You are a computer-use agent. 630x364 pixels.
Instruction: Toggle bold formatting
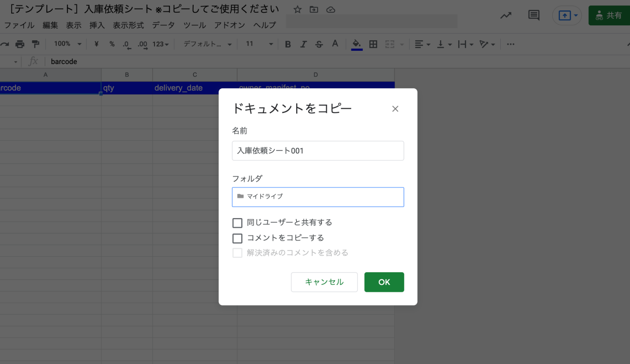[287, 44]
